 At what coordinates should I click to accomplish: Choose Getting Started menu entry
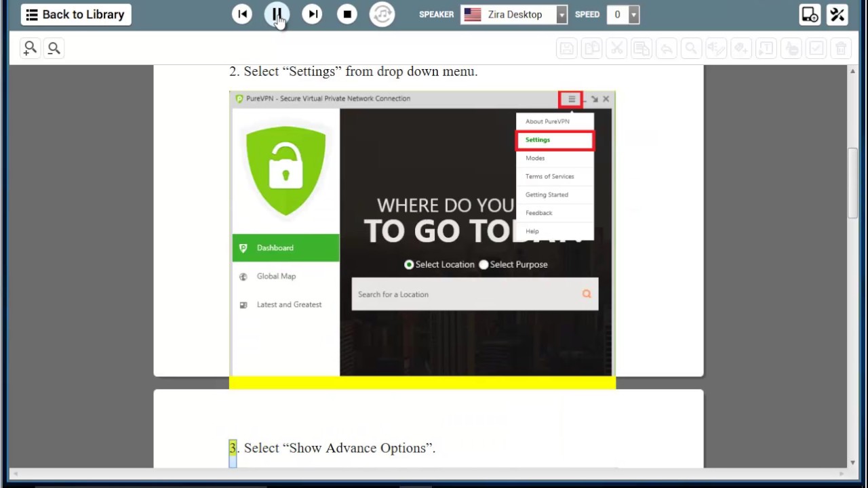pos(555,195)
